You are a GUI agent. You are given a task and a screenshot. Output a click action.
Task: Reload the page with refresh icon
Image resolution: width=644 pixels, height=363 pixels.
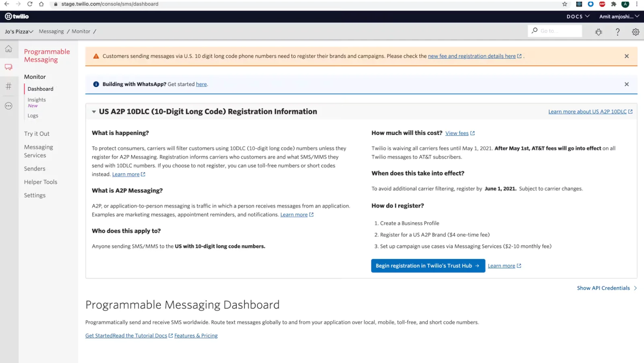click(x=30, y=4)
